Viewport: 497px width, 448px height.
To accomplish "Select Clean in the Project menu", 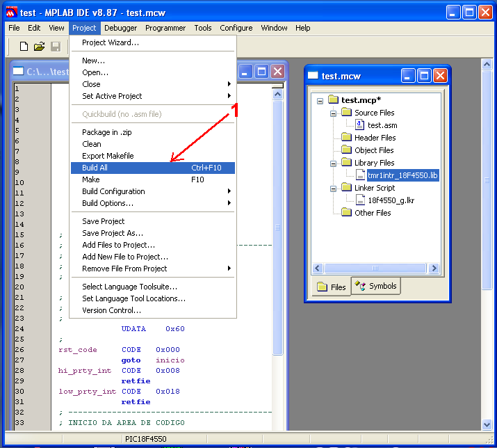I will click(x=153, y=144).
